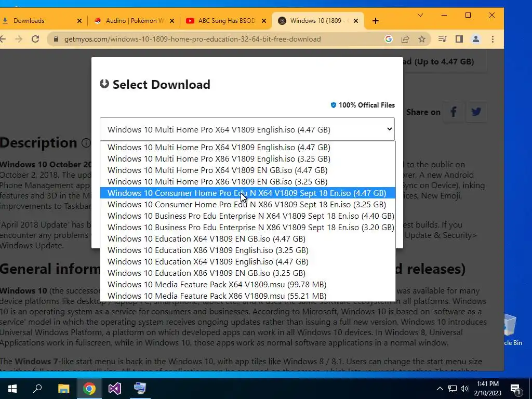Click the Chrome taskbar icon
The height and width of the screenshot is (399, 532).
click(89, 389)
